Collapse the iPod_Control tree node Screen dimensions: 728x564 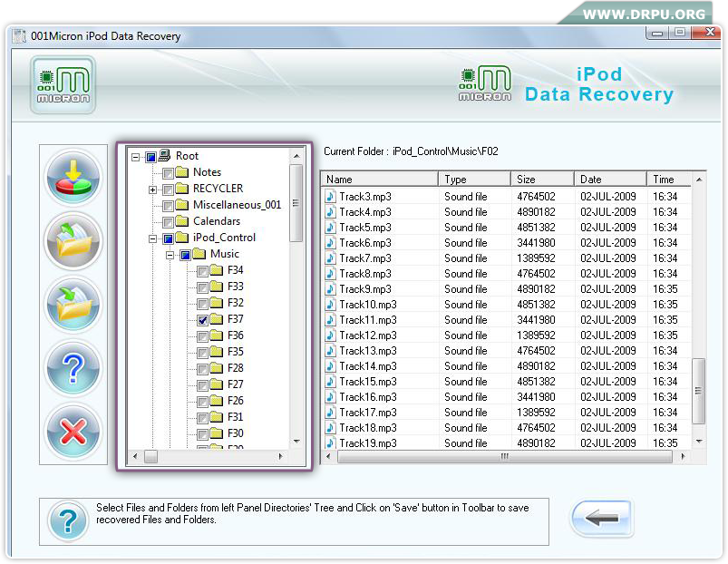pyautogui.click(x=152, y=238)
